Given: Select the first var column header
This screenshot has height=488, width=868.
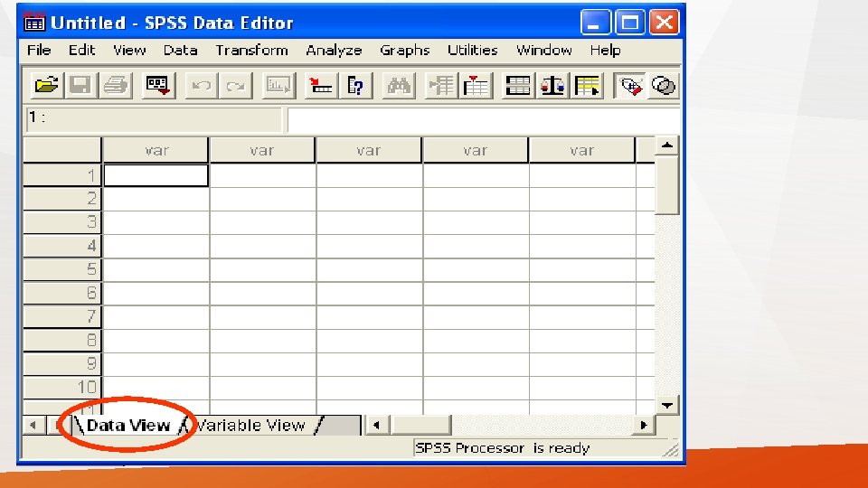Looking at the screenshot, I should pyautogui.click(x=156, y=150).
